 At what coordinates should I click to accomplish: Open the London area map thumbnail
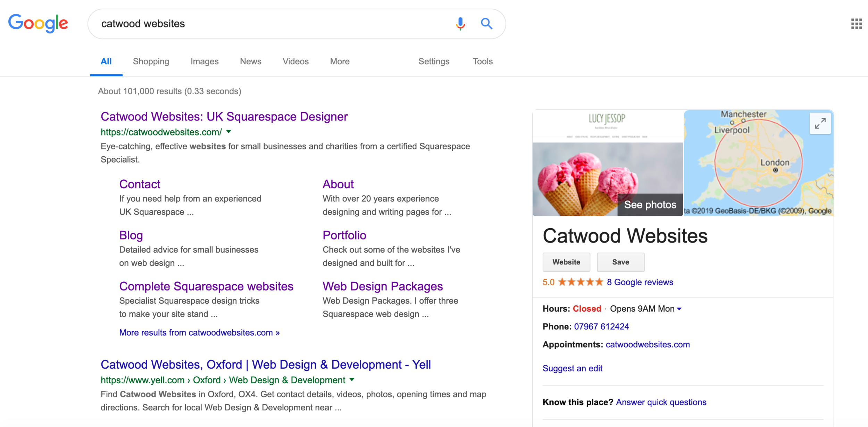759,163
